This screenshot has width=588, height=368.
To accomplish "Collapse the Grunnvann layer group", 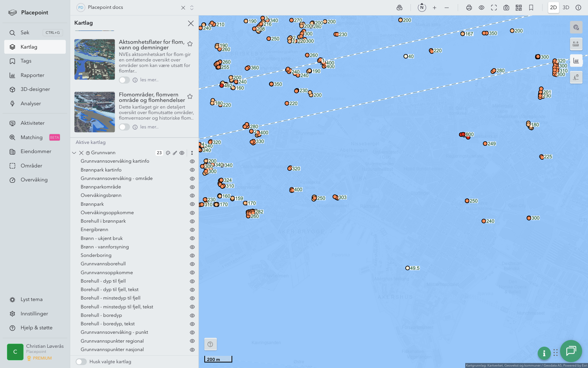I will click(x=74, y=153).
